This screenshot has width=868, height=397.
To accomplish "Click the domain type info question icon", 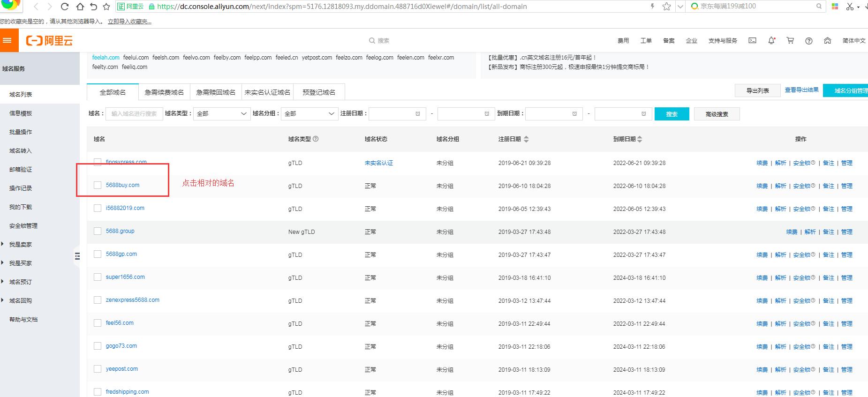I will click(316, 139).
